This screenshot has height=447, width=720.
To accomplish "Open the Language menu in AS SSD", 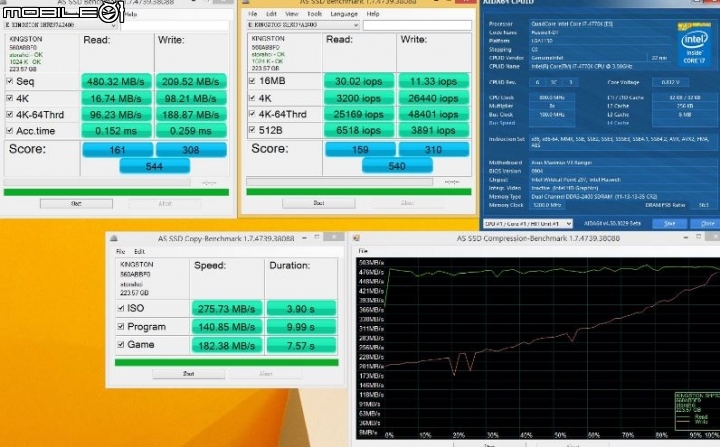I will (x=344, y=14).
